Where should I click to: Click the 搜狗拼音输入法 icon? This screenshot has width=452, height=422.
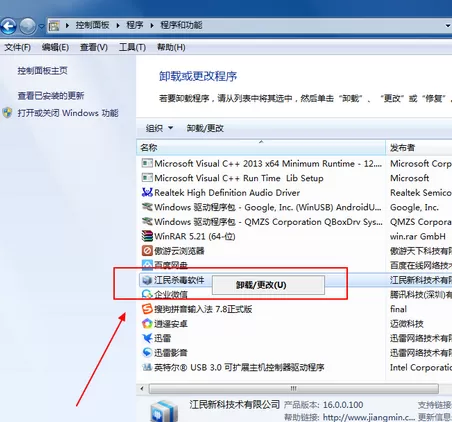pyautogui.click(x=147, y=309)
